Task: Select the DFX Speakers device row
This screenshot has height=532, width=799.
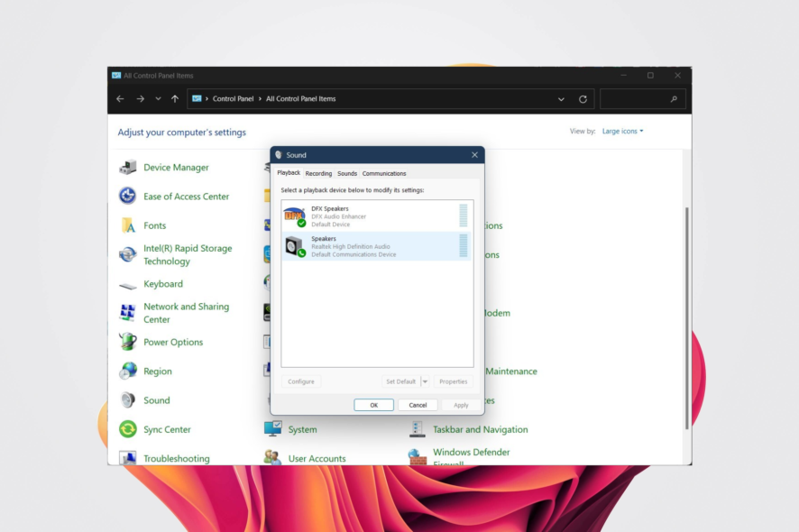Action: coord(377,216)
